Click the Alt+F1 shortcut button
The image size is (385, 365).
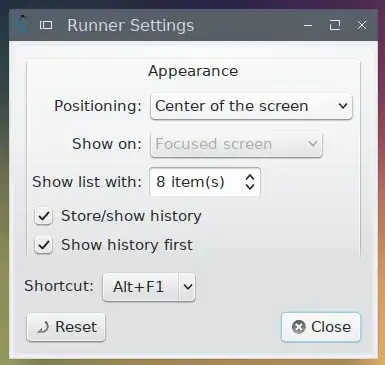pyautogui.click(x=141, y=287)
